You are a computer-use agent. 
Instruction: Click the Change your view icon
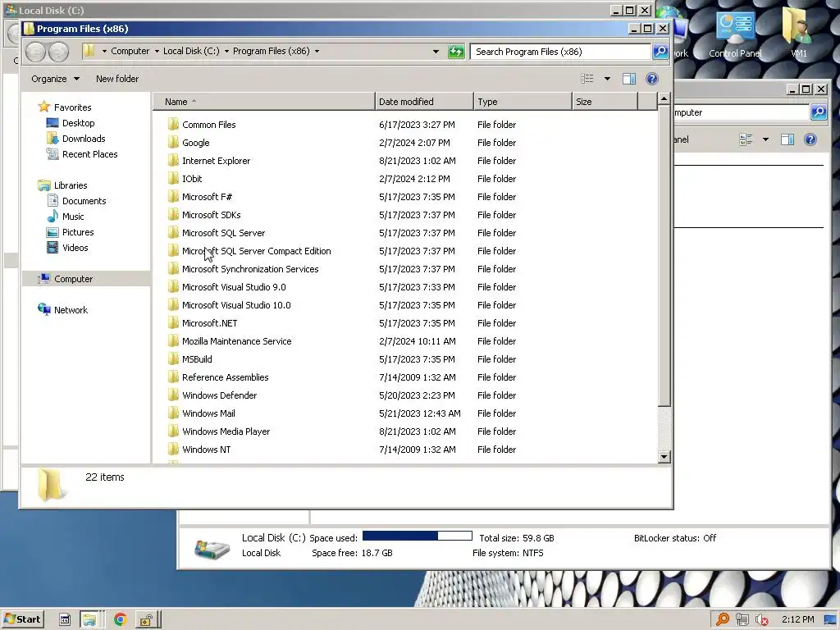coord(587,79)
